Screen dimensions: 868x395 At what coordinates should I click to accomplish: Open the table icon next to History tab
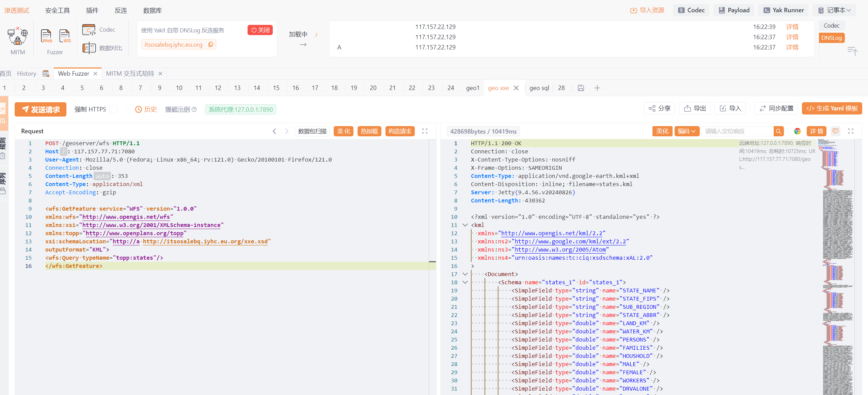(46, 74)
